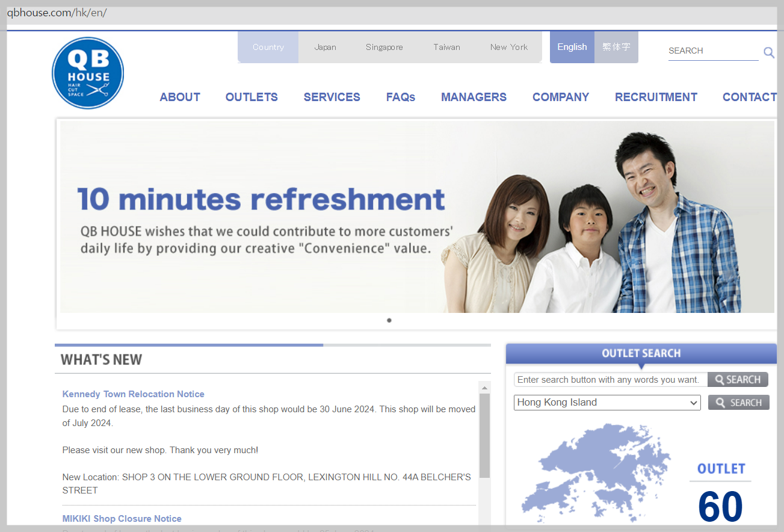Click the outlet keyword search input field
The width and height of the screenshot is (784, 532).
click(611, 380)
